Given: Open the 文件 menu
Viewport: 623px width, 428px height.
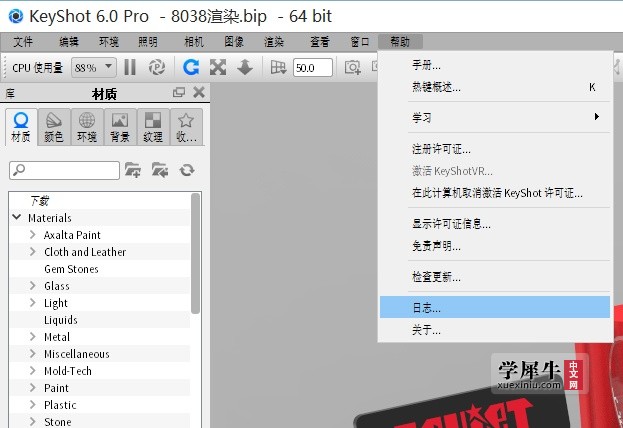Looking at the screenshot, I should 23,42.
